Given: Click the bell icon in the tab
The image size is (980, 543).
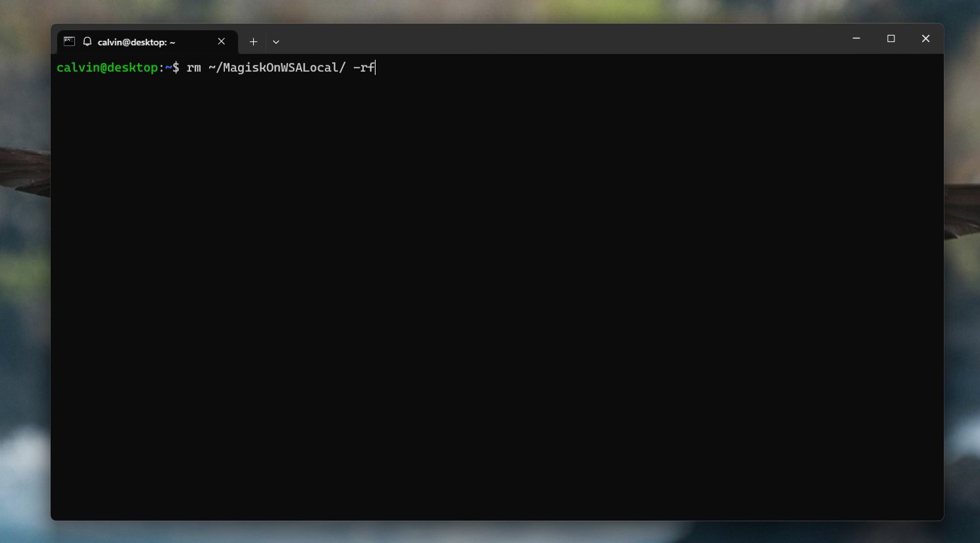Looking at the screenshot, I should tap(87, 41).
